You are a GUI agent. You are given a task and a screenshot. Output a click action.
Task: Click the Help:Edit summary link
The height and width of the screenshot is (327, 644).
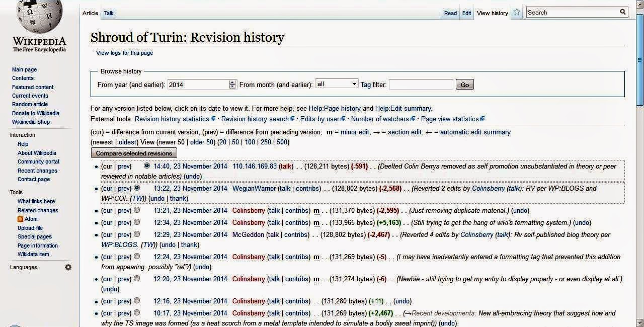[403, 108]
